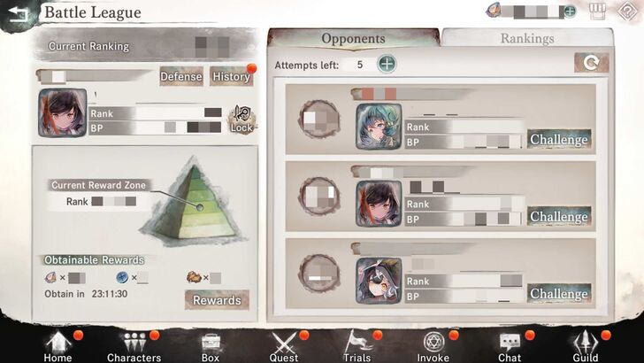Add currency with the top plus icon
The width and height of the screenshot is (644, 363).
click(x=570, y=12)
